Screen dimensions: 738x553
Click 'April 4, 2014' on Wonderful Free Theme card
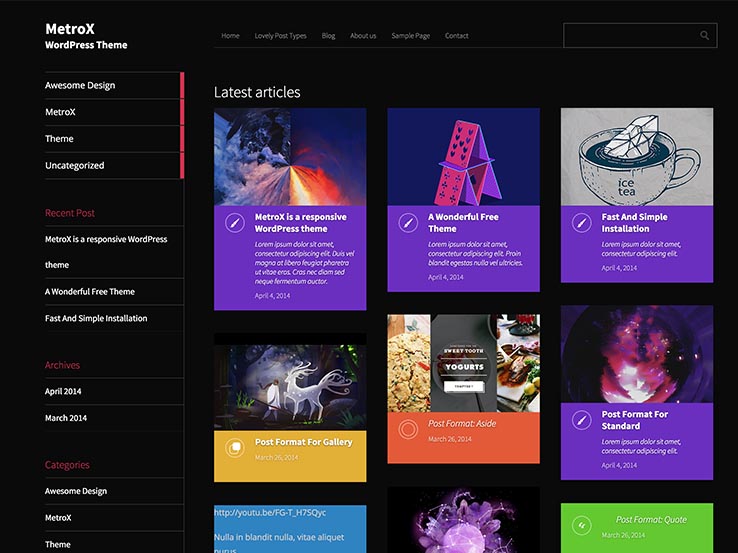[446, 277]
